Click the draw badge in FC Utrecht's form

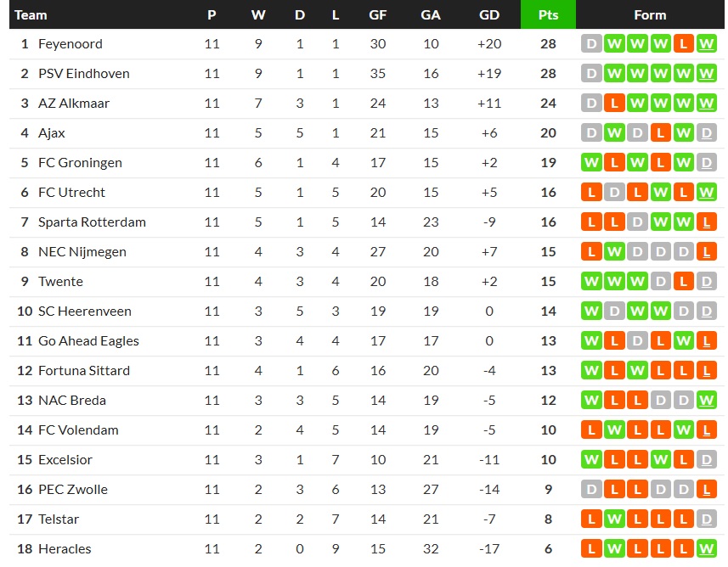(x=614, y=193)
